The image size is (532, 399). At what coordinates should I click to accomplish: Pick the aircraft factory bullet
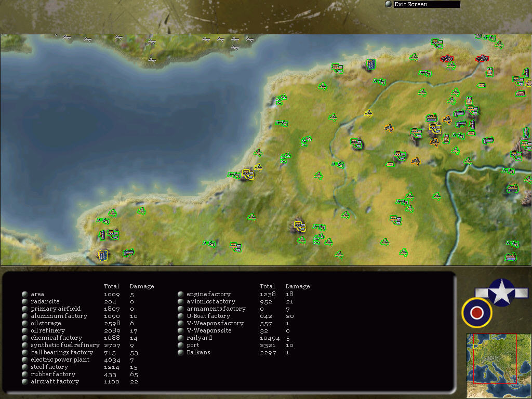(x=25, y=382)
